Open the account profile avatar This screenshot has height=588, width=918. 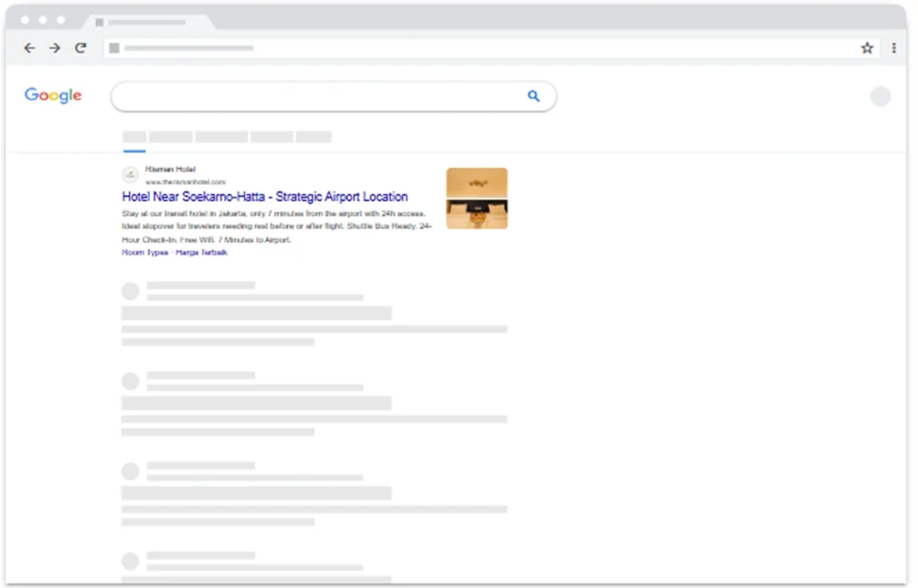(880, 97)
